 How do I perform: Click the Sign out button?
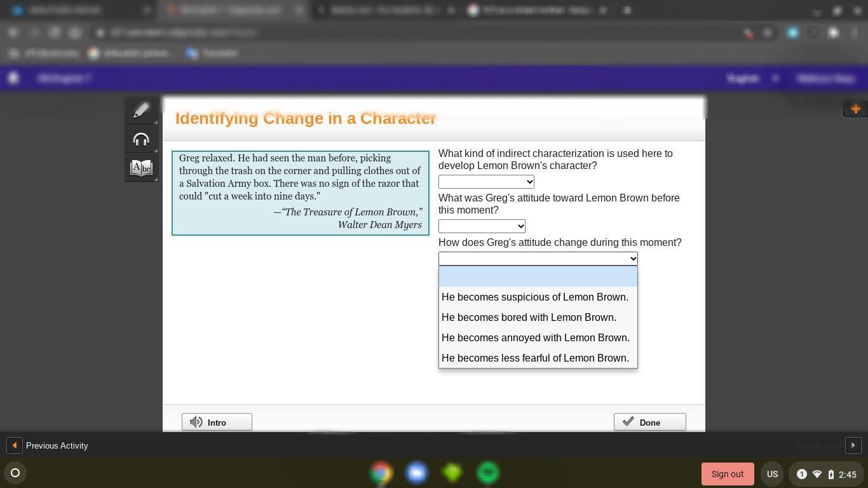click(x=728, y=474)
